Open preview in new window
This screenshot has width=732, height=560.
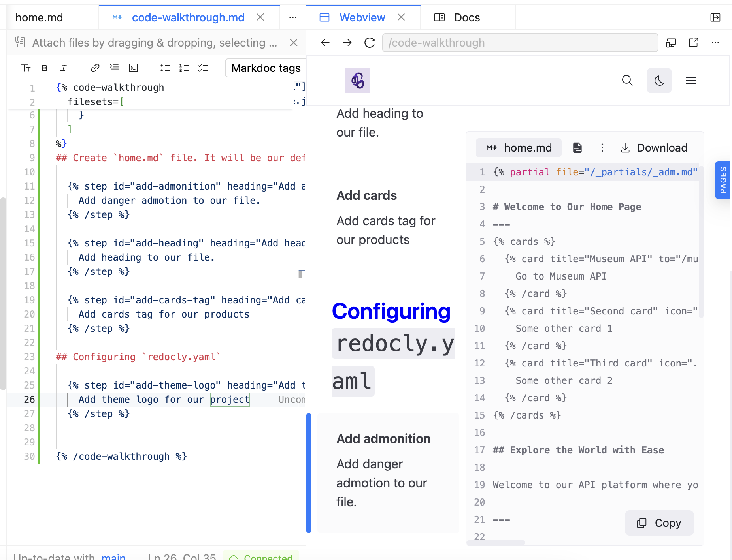click(693, 43)
